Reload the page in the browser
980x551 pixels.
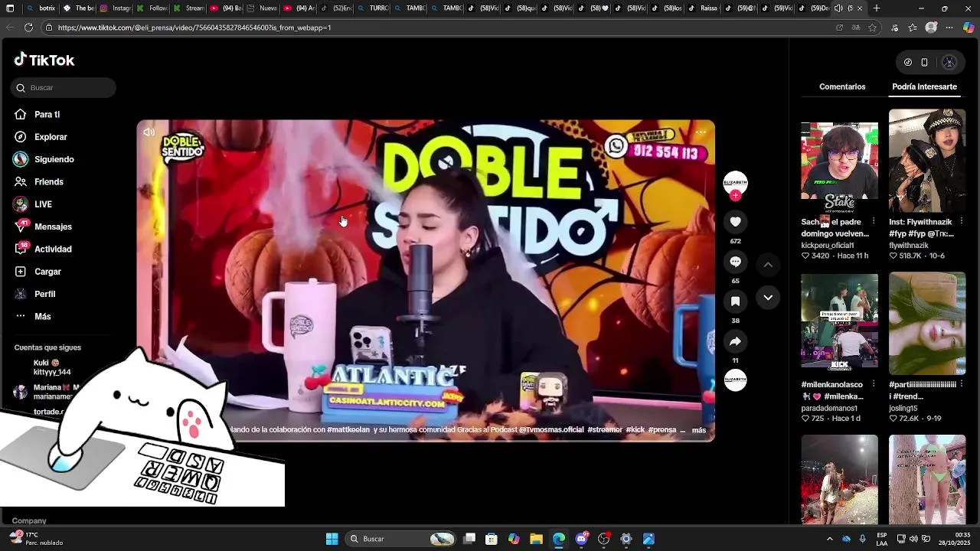click(28, 28)
